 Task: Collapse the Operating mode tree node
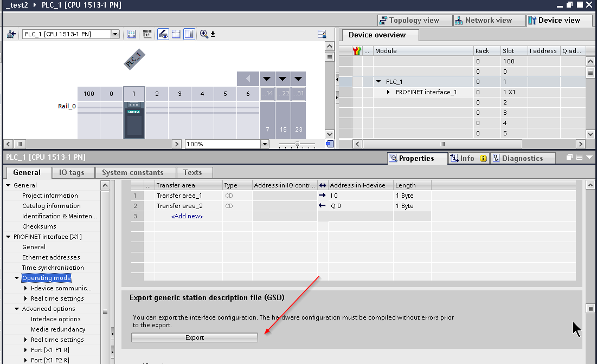17,278
